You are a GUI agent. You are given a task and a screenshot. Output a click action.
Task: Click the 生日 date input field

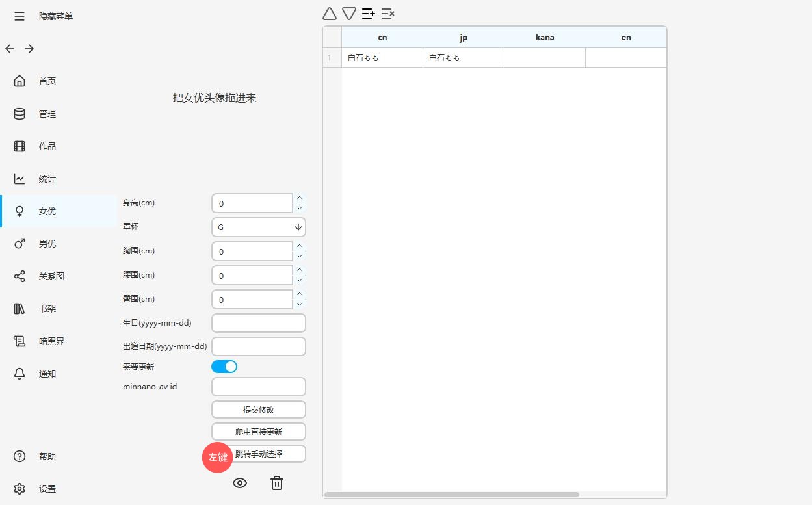(x=258, y=323)
